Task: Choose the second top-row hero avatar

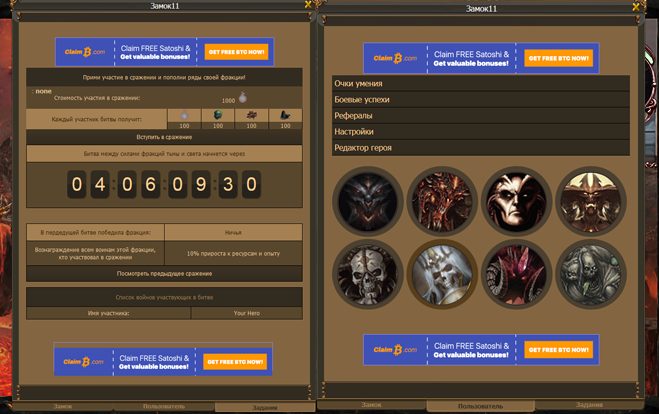Action: (441, 200)
